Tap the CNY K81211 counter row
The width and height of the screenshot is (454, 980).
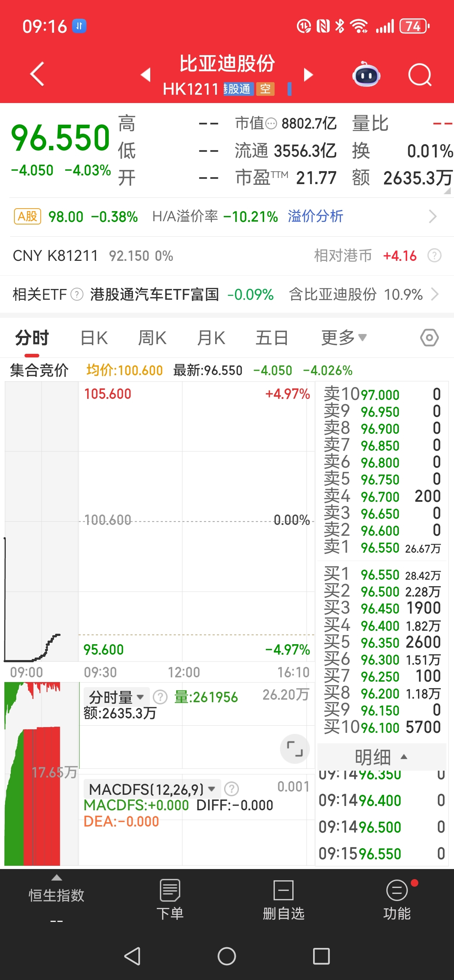coord(227,256)
